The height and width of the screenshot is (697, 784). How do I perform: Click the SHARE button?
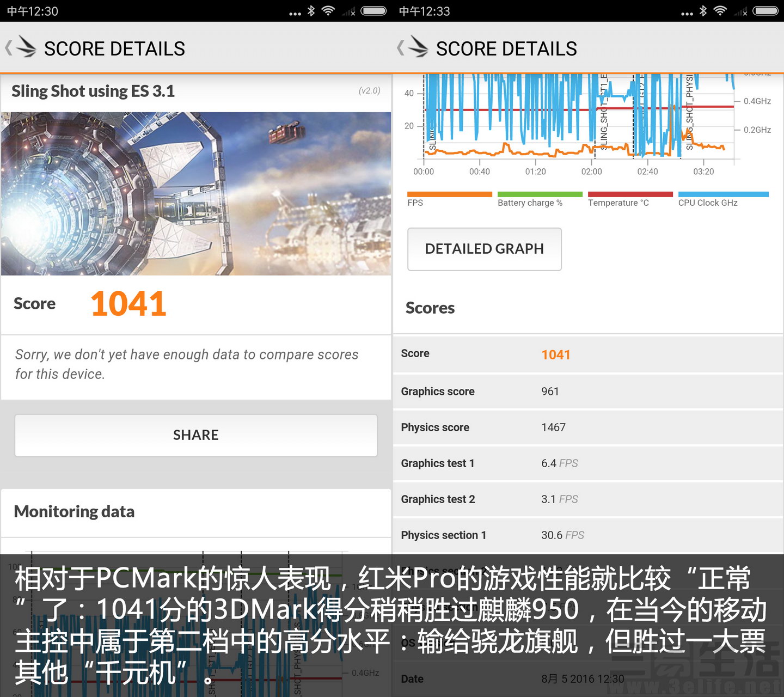click(196, 435)
